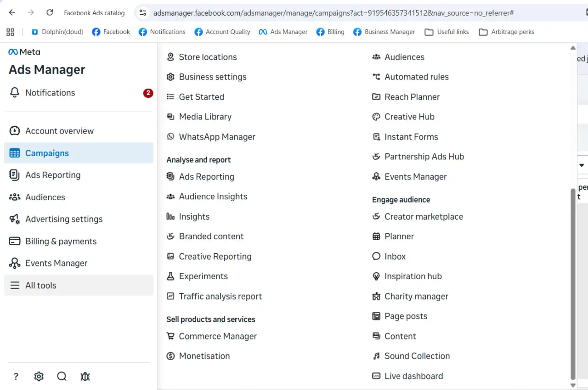Viewport: 588px width, 390px height.
Task: Open Account overview in the sidebar
Action: (x=79, y=131)
